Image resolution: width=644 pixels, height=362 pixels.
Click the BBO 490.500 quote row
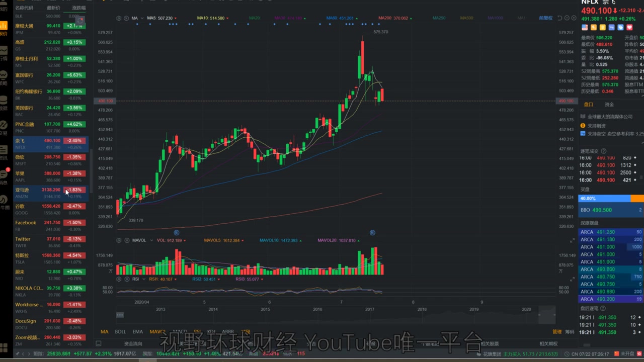(611, 210)
